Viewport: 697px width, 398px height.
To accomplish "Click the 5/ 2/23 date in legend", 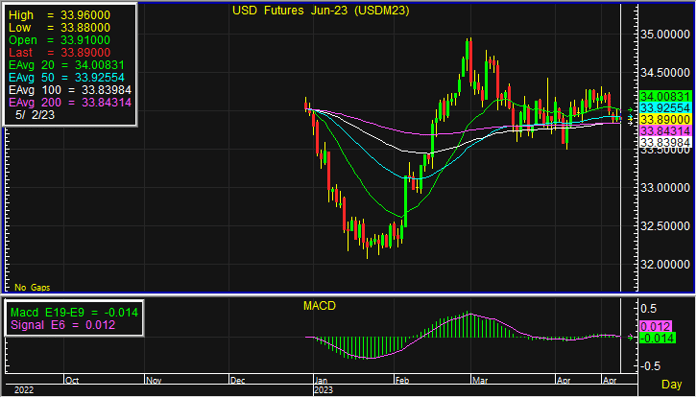I will [35, 115].
